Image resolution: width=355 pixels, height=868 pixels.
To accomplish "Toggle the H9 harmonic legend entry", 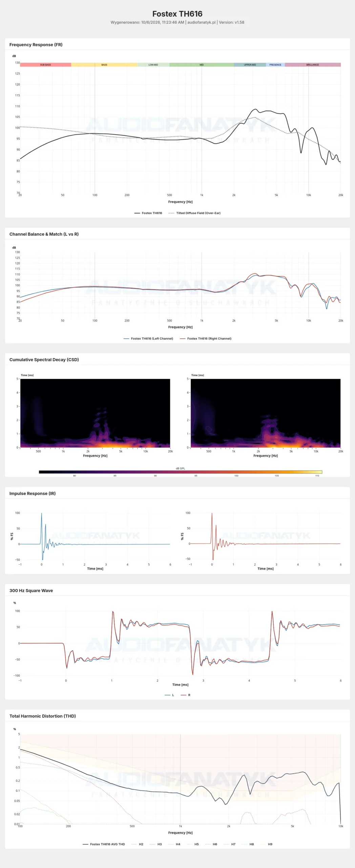I will [266, 844].
